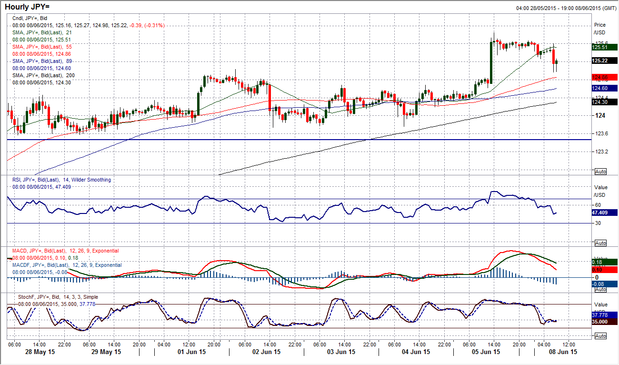Click the Auto button in MACD panel
This screenshot has height=365, width=619.
click(x=600, y=290)
